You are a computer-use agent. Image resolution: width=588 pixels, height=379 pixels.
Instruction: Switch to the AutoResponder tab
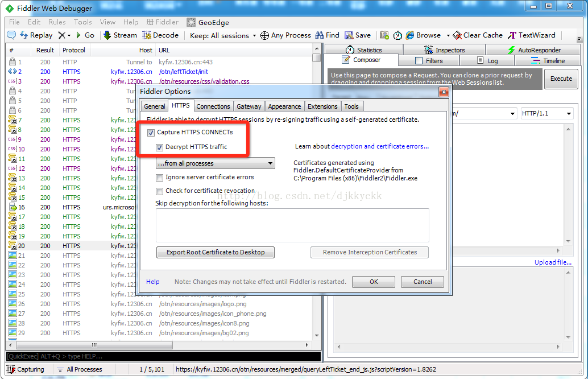pyautogui.click(x=534, y=50)
